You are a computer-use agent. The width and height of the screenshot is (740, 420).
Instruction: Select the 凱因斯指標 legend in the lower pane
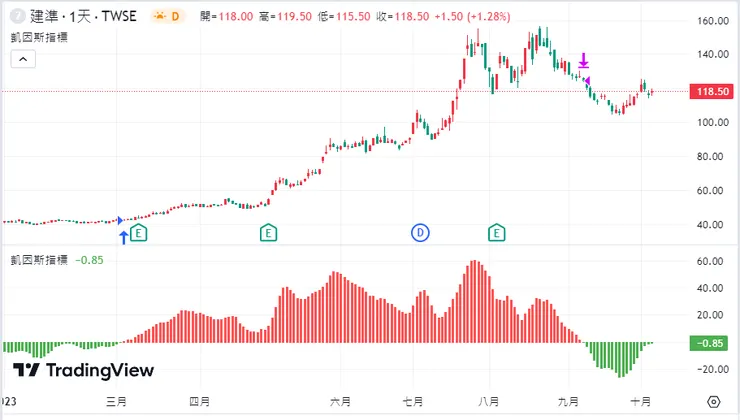[x=35, y=260]
